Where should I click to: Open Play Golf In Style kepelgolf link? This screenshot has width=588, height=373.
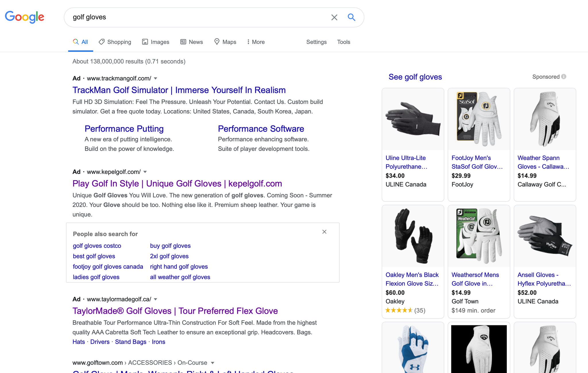pos(177,183)
